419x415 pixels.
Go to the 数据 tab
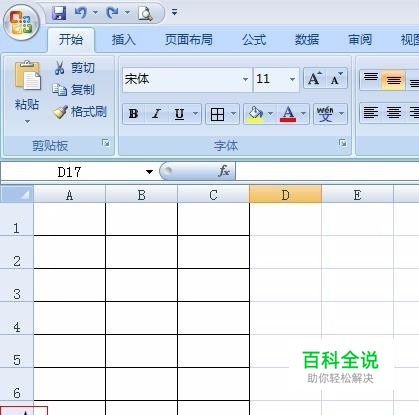point(307,40)
